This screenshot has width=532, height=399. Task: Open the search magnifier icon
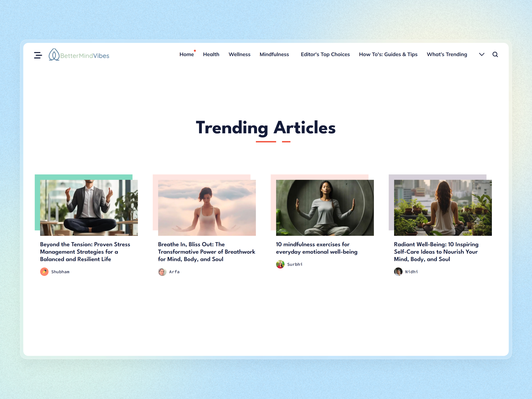click(495, 55)
